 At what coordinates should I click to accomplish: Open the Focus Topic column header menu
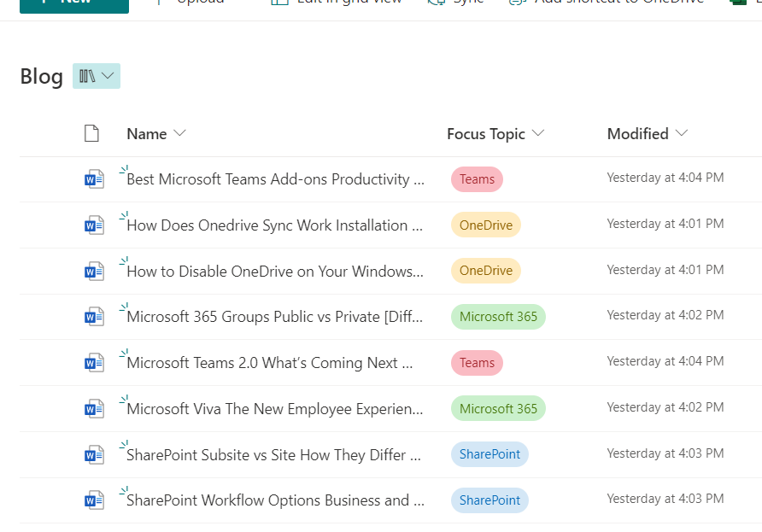pos(495,133)
